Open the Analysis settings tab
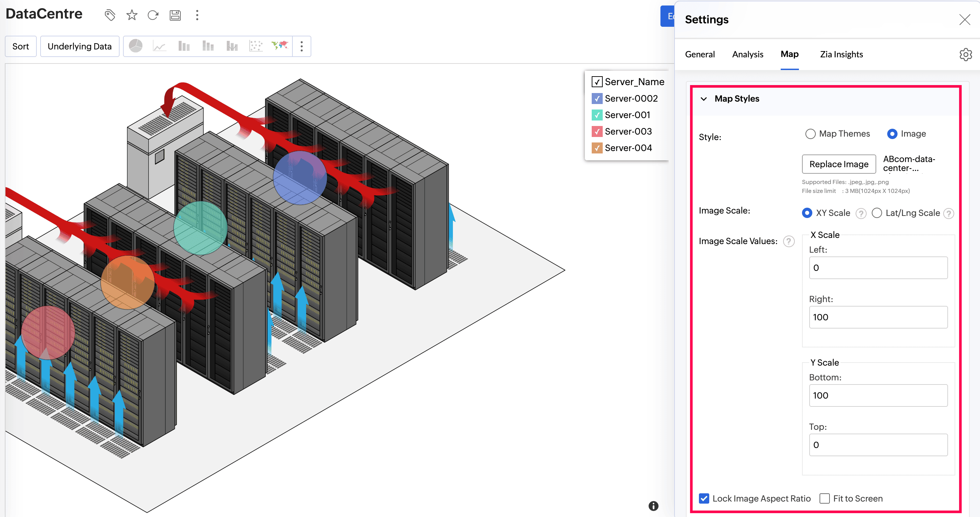 coord(748,54)
